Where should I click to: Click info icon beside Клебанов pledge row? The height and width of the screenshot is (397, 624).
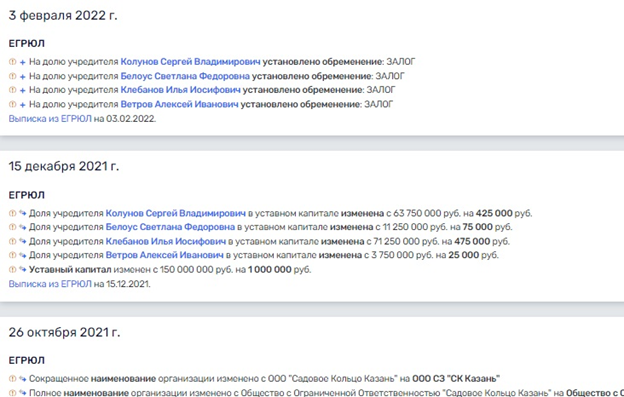12,90
